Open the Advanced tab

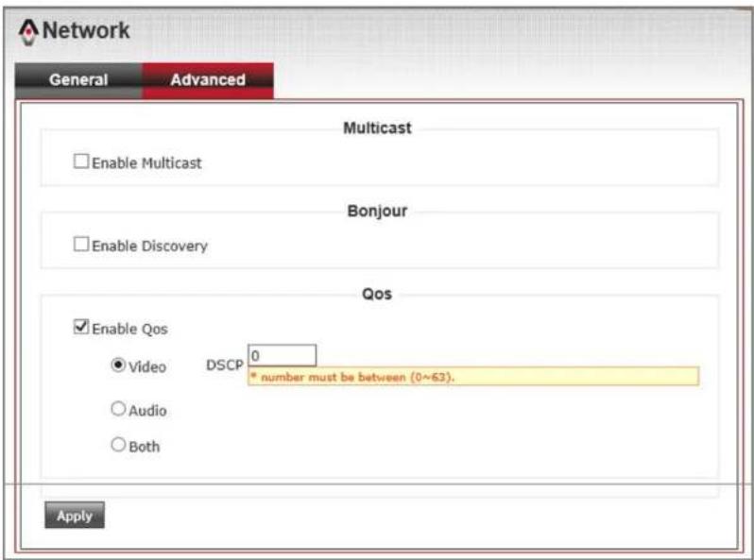(208, 80)
